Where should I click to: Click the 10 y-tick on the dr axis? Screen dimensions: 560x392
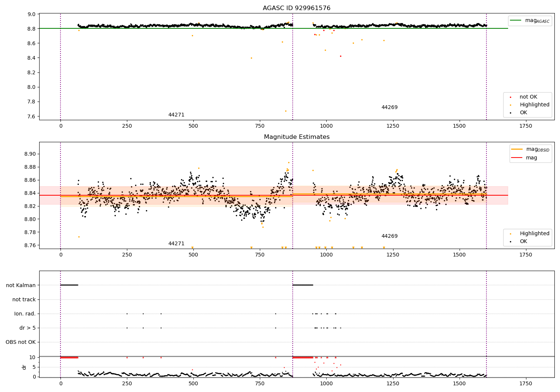pyautogui.click(x=32, y=357)
